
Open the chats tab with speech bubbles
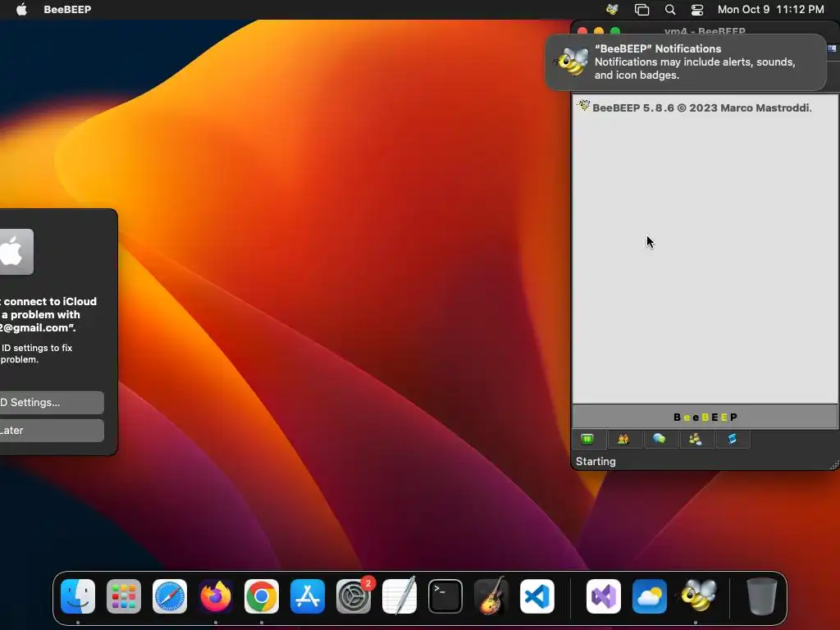660,440
